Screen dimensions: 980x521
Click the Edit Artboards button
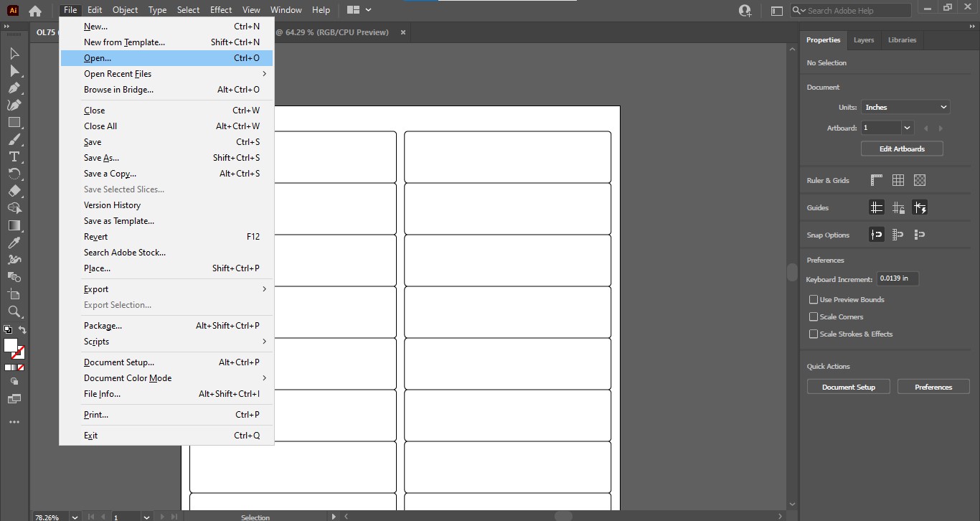(902, 149)
